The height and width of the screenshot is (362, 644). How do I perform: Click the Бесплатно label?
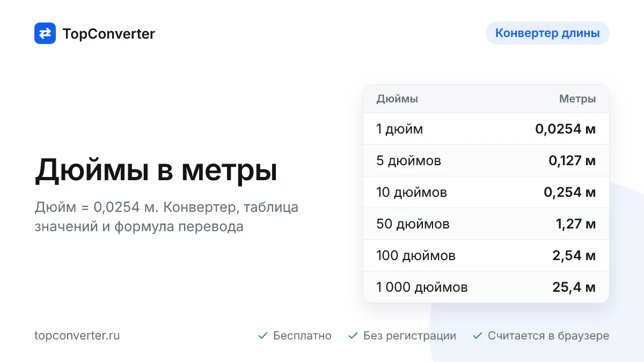[302, 336]
